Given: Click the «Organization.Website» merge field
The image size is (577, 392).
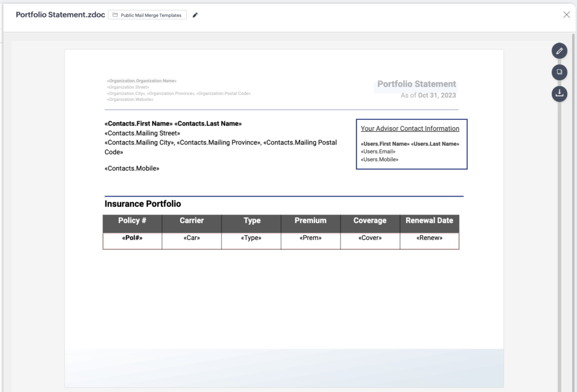Looking at the screenshot, I should pos(130,100).
